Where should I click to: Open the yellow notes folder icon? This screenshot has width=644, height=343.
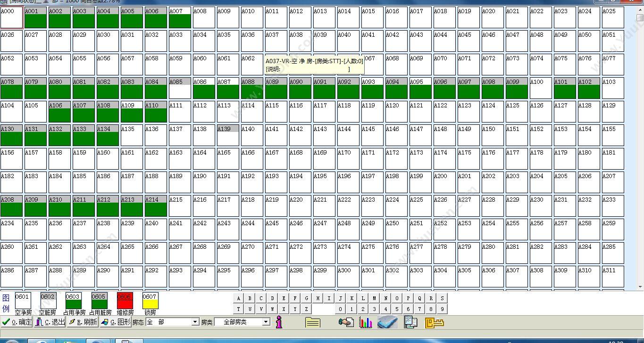coord(313,322)
